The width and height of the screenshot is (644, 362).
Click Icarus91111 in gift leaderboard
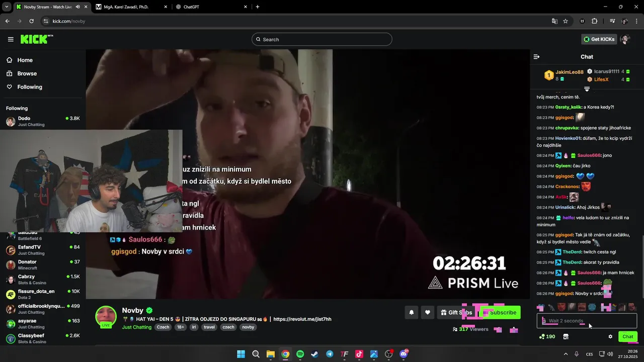point(607,71)
